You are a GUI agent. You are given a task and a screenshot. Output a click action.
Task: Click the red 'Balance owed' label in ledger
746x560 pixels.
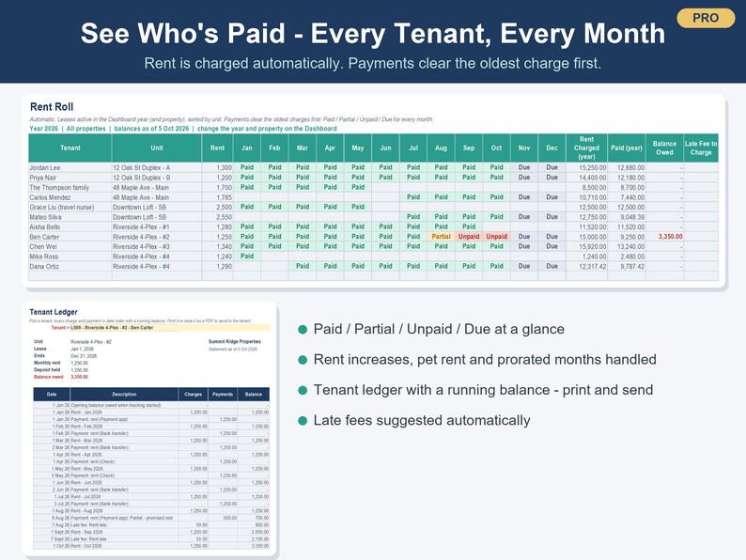pyautogui.click(x=49, y=377)
